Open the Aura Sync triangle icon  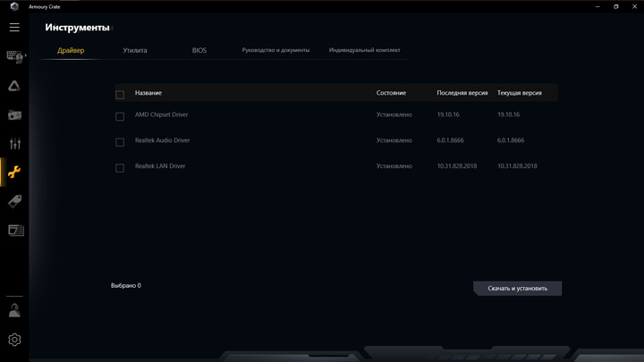coord(14,86)
